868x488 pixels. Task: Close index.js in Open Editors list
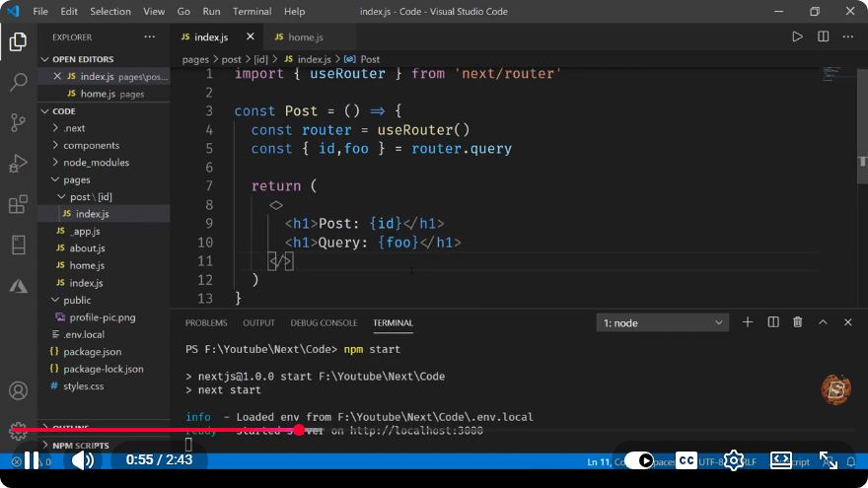tap(57, 76)
